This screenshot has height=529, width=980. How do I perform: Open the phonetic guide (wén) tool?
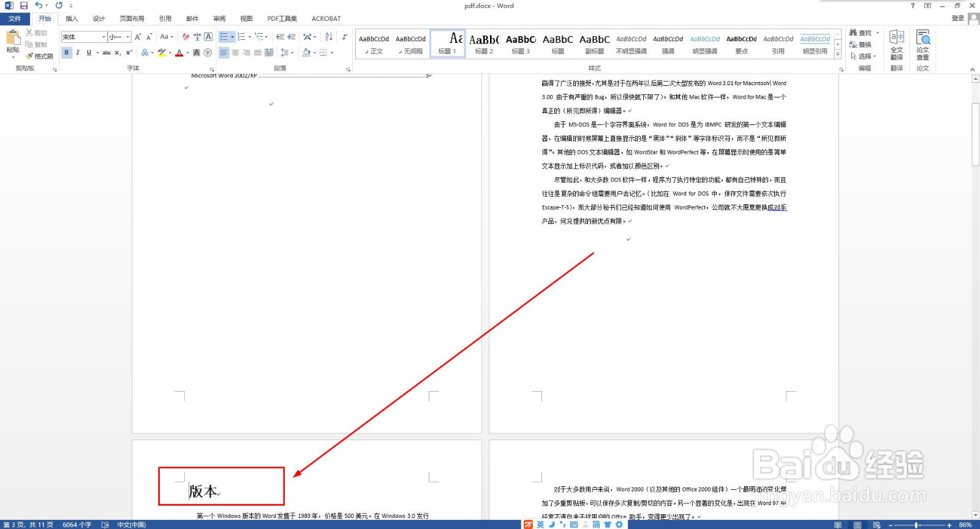(197, 37)
